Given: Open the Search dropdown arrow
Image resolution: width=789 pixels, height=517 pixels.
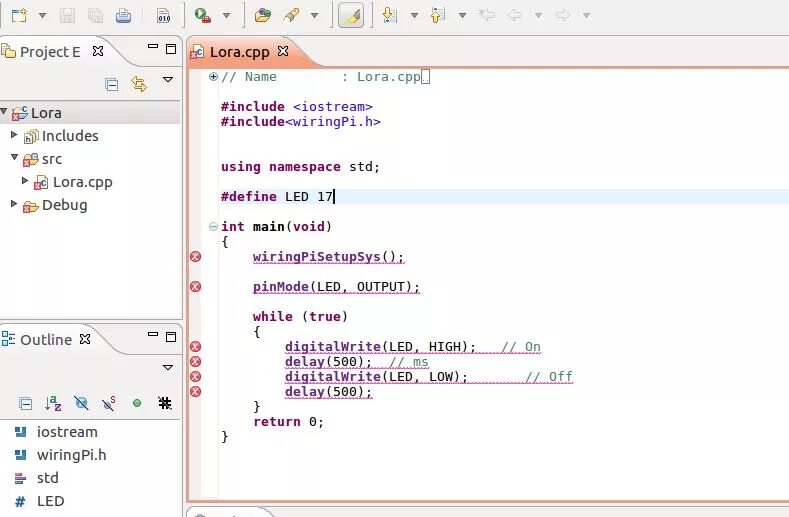Looking at the screenshot, I should click(x=314, y=16).
